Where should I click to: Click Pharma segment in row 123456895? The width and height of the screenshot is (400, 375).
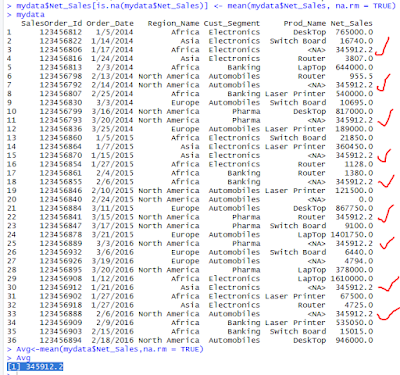click(246, 270)
